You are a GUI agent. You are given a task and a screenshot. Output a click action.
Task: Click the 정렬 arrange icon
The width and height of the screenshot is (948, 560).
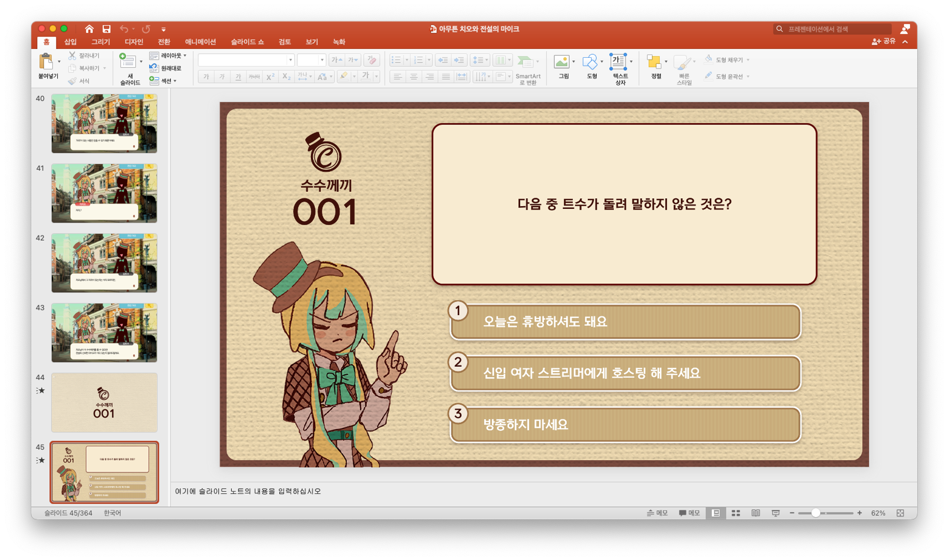(654, 62)
